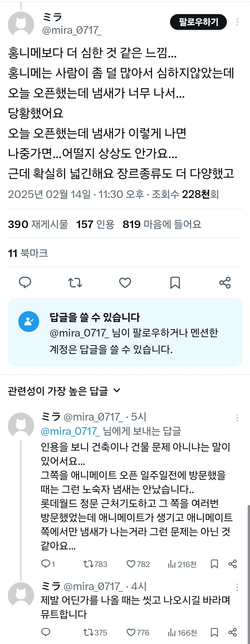Open more options menu beside 팔로우하기
Viewport: 250px width, 644px height.
click(237, 22)
